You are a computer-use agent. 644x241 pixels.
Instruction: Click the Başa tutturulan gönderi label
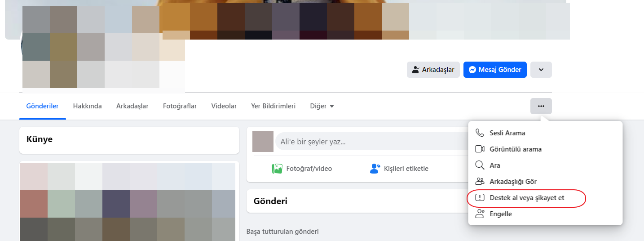tap(282, 232)
